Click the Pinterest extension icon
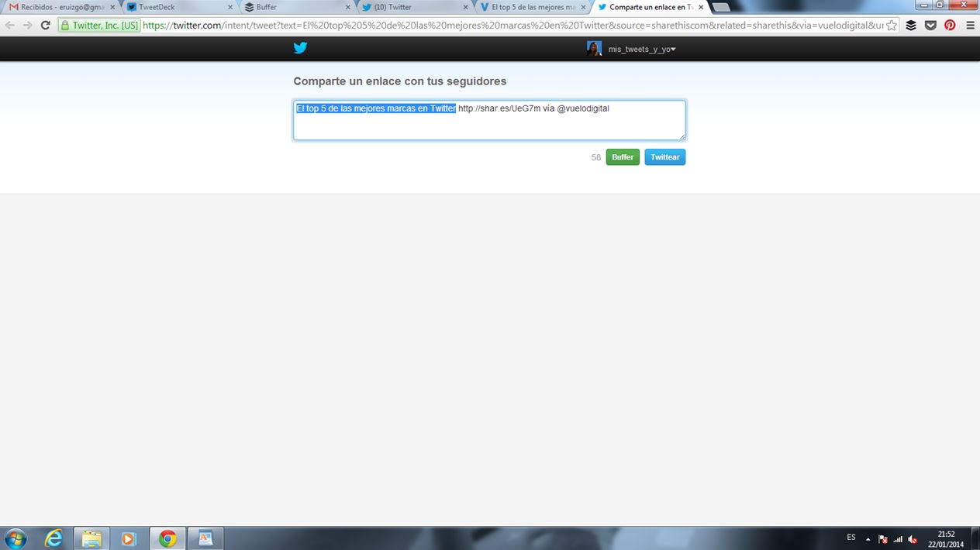The image size is (980, 550). click(x=950, y=25)
